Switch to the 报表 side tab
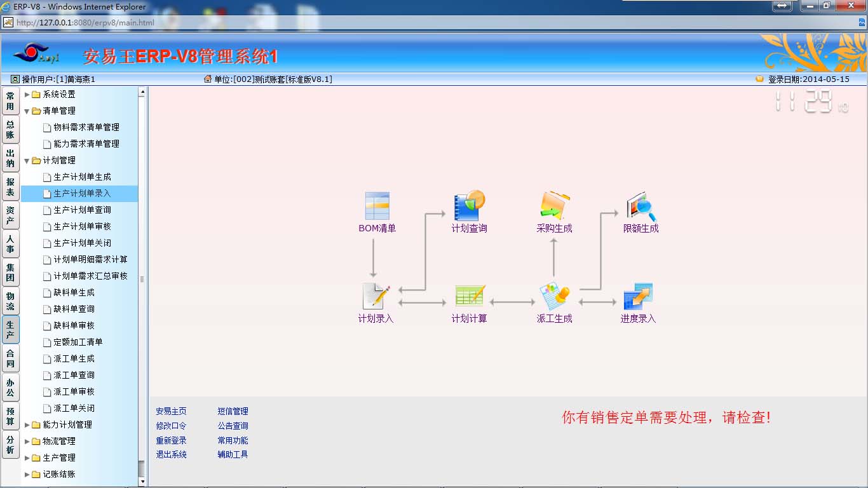Viewport: 868px width, 488px height. pos(10,187)
